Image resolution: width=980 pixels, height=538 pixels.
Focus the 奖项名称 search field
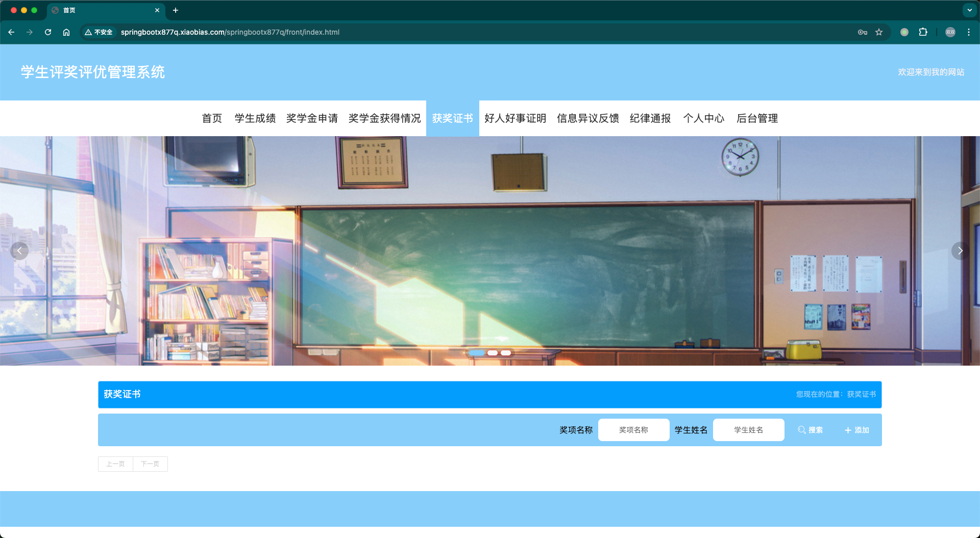[634, 430]
